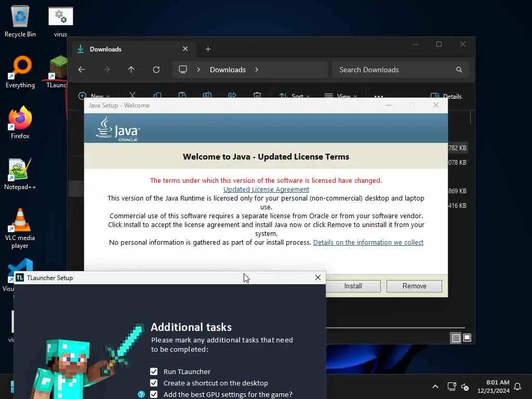Uncheck Create a shortcut on the desktop
Image resolution: width=532 pixels, height=399 pixels.
(154, 383)
